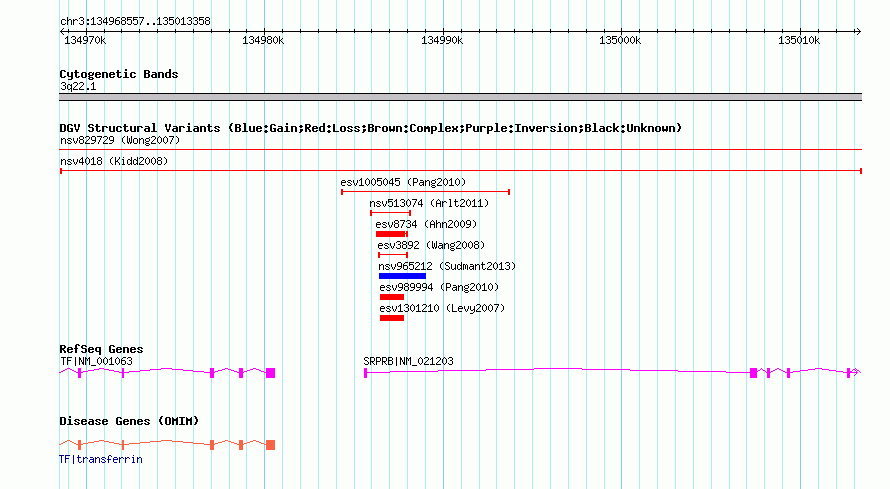The height and width of the screenshot is (489, 890).
Task: Click the red loss bar under esv8734
Action: pyautogui.click(x=391, y=234)
